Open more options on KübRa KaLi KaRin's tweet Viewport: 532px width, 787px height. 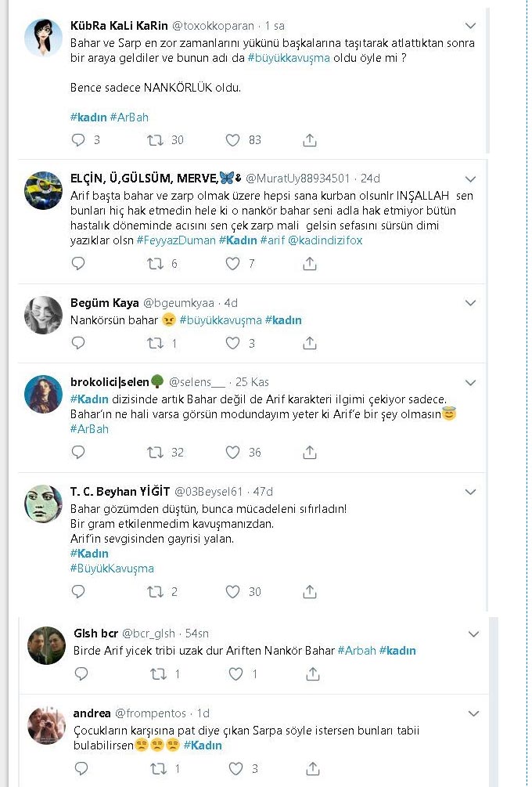(470, 26)
